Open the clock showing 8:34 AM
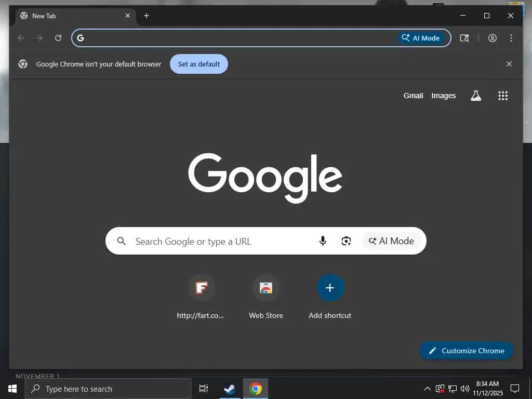 (x=487, y=389)
